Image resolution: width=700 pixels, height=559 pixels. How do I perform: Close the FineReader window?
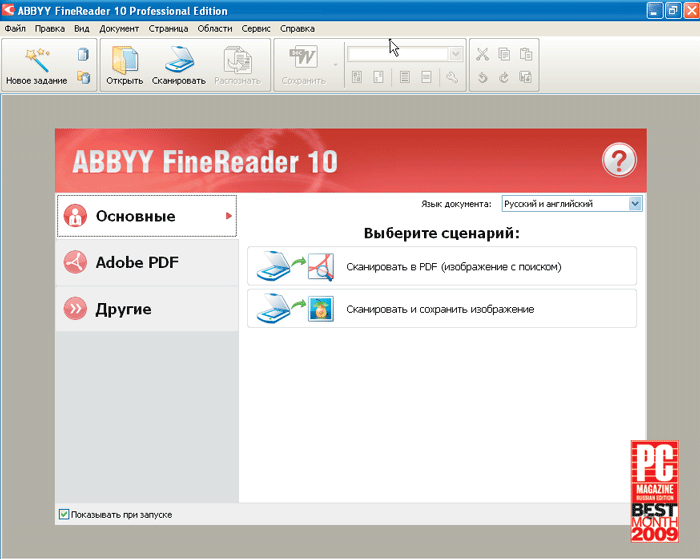point(692,10)
